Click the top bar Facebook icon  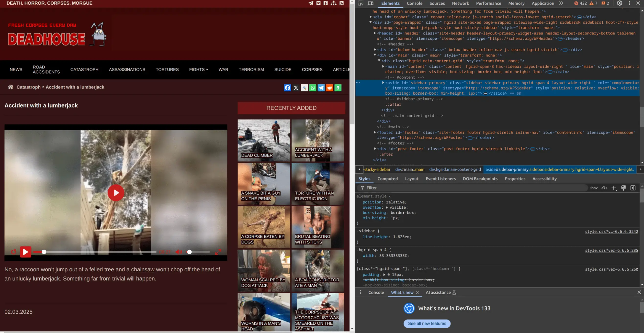point(326,3)
